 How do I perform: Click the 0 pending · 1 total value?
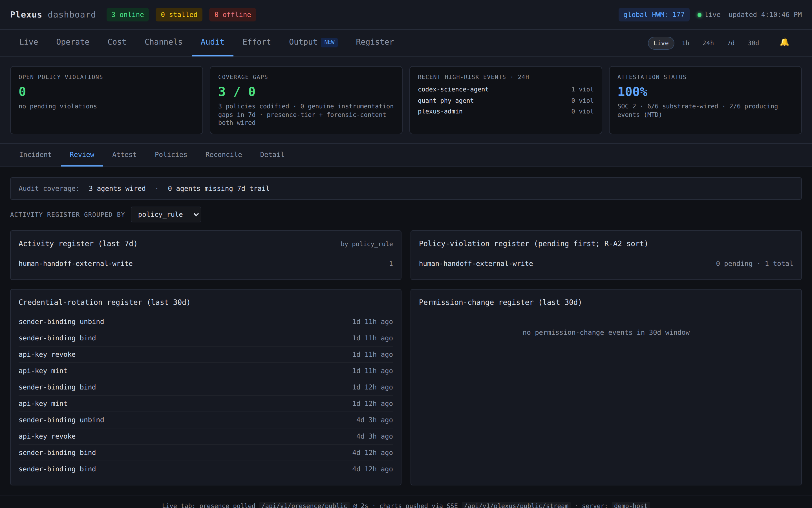[x=754, y=264]
